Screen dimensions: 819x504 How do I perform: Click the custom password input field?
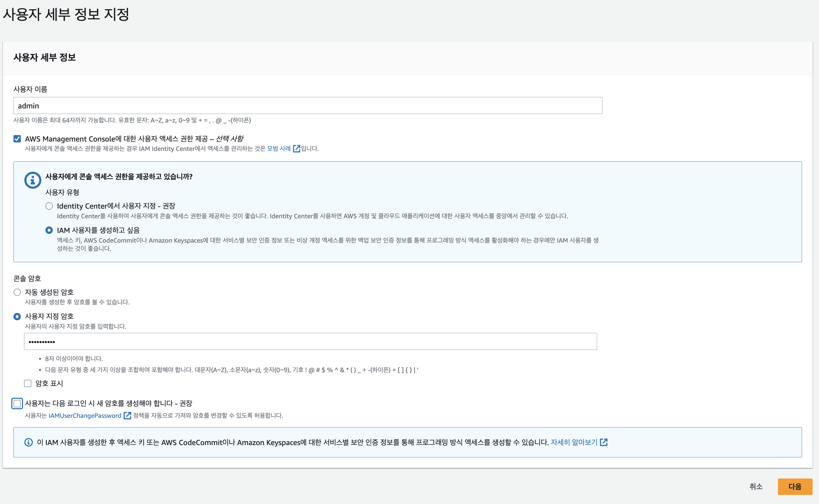(310, 342)
